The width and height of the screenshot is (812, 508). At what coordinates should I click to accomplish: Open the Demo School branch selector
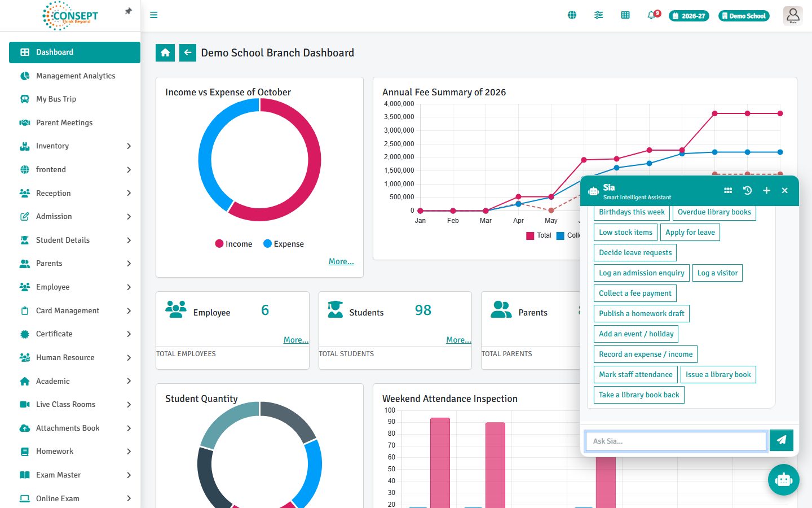click(x=744, y=16)
